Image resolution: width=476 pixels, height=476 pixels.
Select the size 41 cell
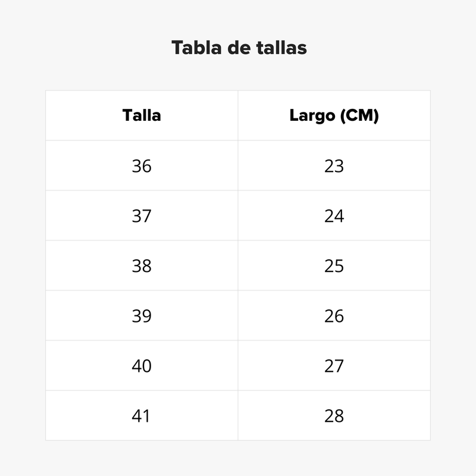point(142,416)
